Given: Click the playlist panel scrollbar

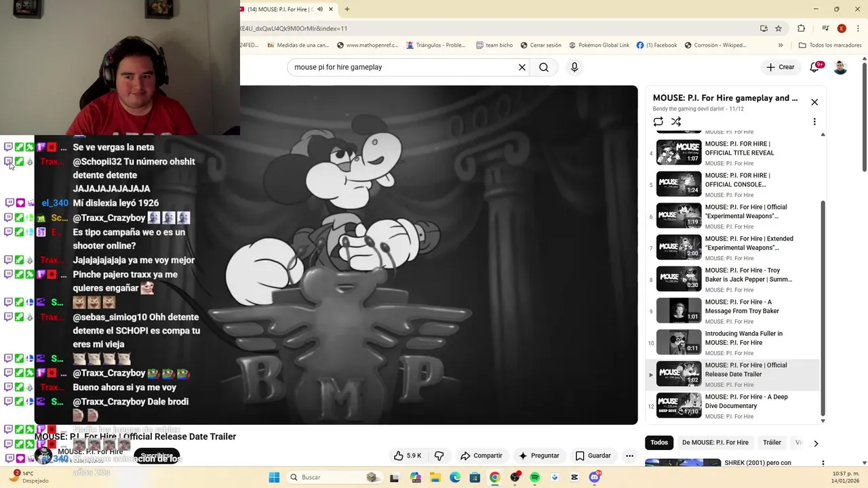Looking at the screenshot, I should click(x=823, y=308).
